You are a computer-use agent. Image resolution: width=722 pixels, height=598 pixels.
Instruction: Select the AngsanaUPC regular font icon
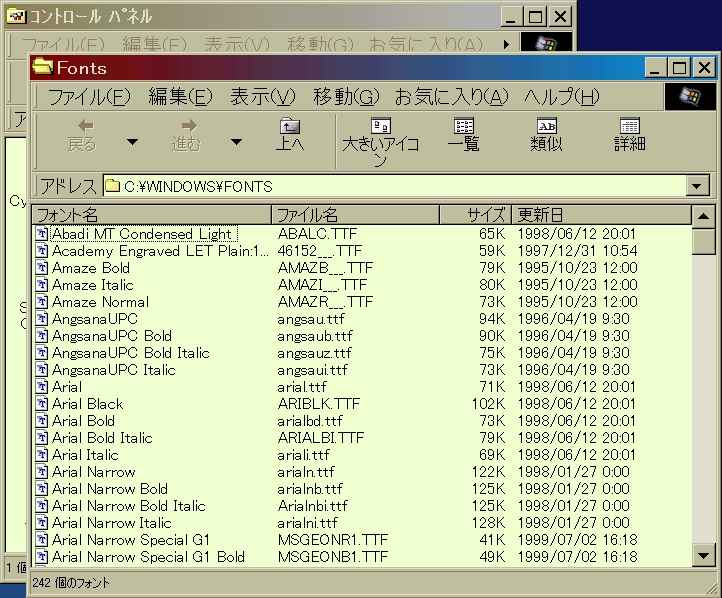pos(42,319)
